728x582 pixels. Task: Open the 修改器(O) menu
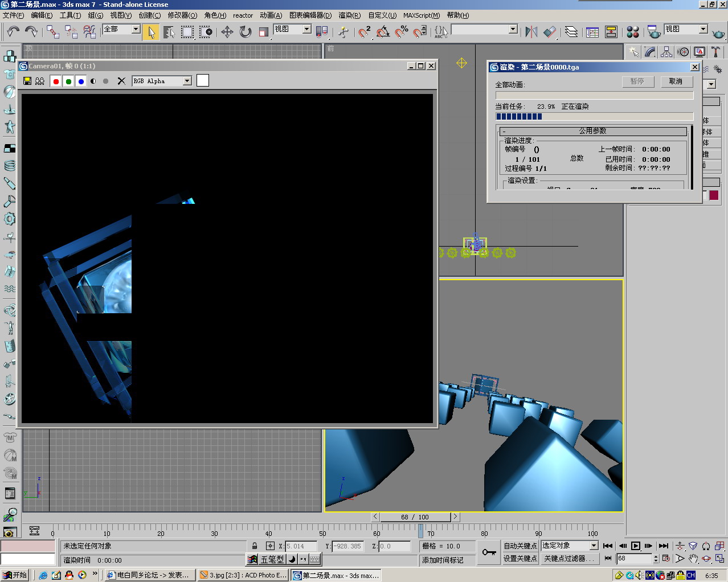[x=182, y=15]
